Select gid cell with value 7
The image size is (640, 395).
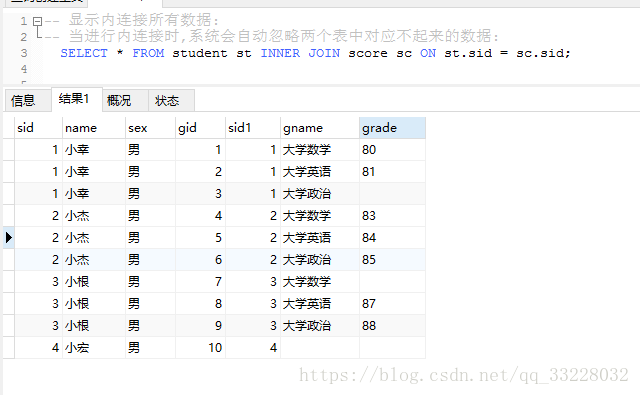200,282
